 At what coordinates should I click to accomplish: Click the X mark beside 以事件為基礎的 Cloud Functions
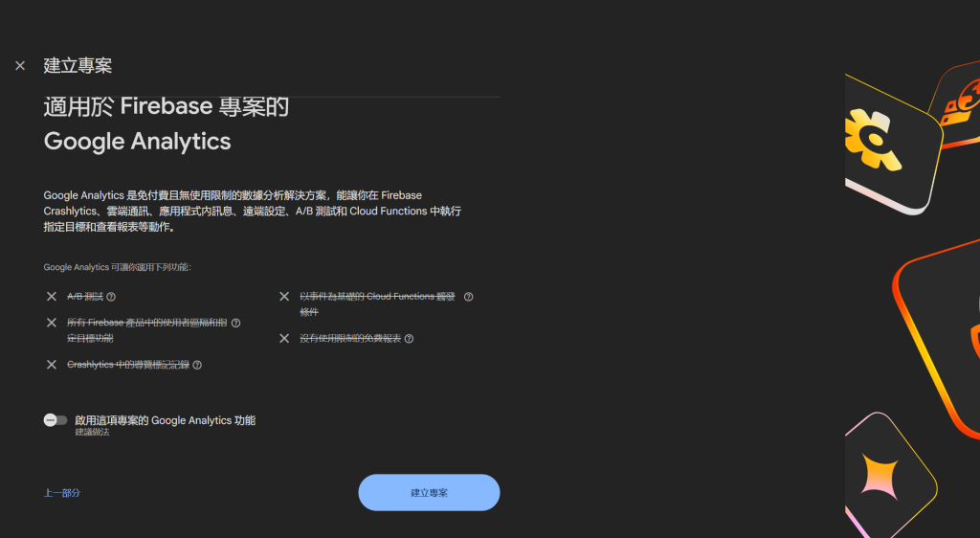point(284,296)
